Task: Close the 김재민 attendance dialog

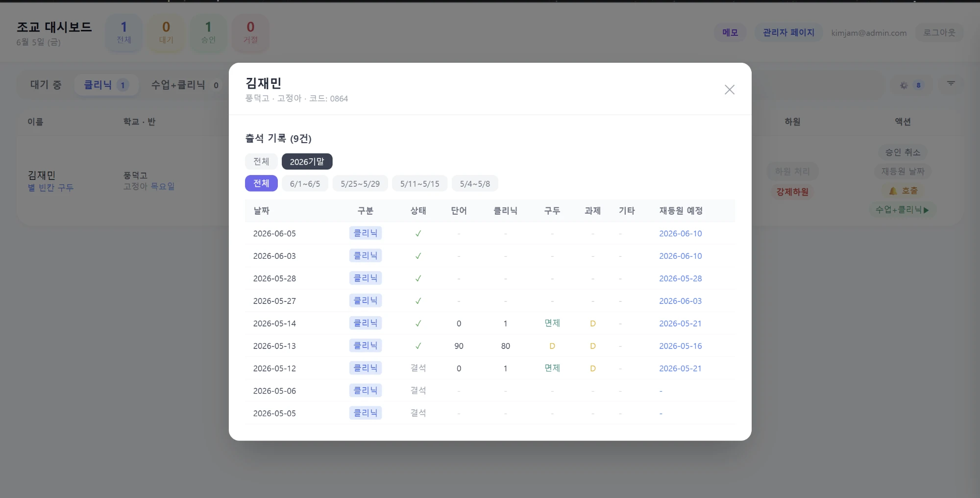Action: pyautogui.click(x=729, y=89)
